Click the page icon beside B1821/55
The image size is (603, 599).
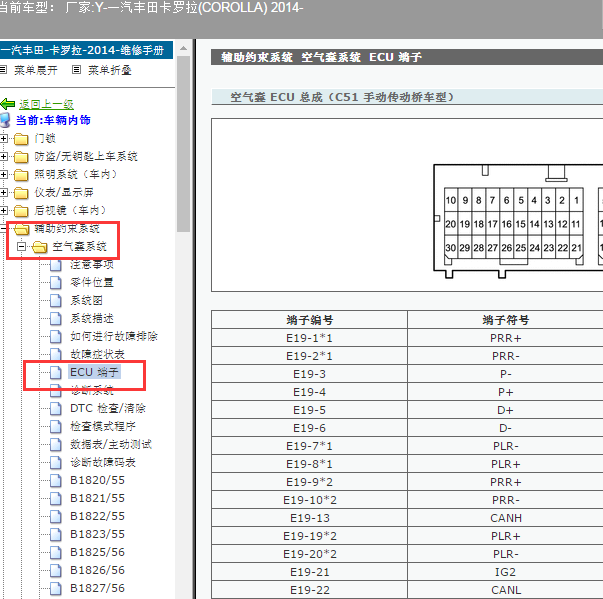point(56,498)
